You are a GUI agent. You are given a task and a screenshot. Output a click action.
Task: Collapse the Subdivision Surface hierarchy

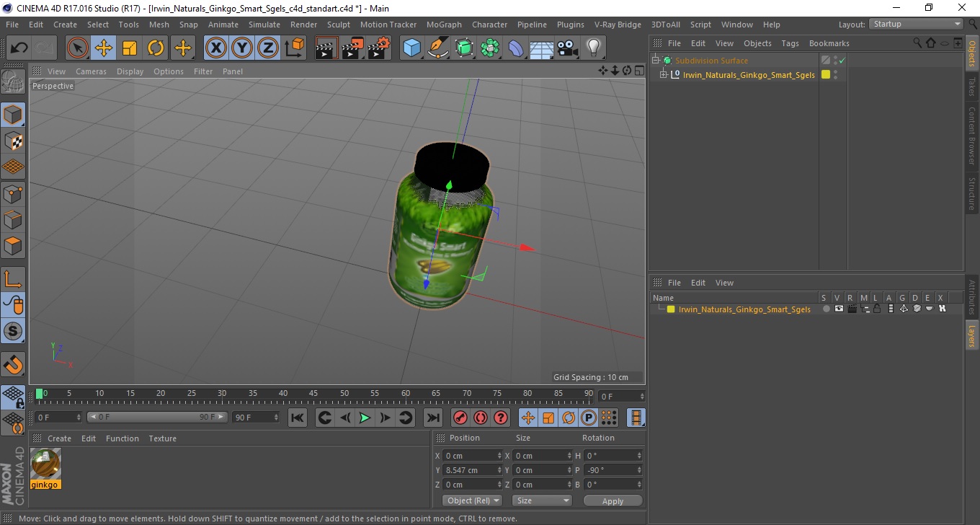(x=656, y=61)
